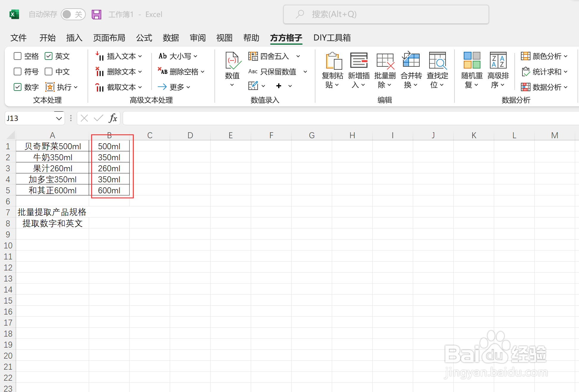This screenshot has width=579, height=392.
Task: Expand the 插入文本 dropdown
Action: pos(140,56)
